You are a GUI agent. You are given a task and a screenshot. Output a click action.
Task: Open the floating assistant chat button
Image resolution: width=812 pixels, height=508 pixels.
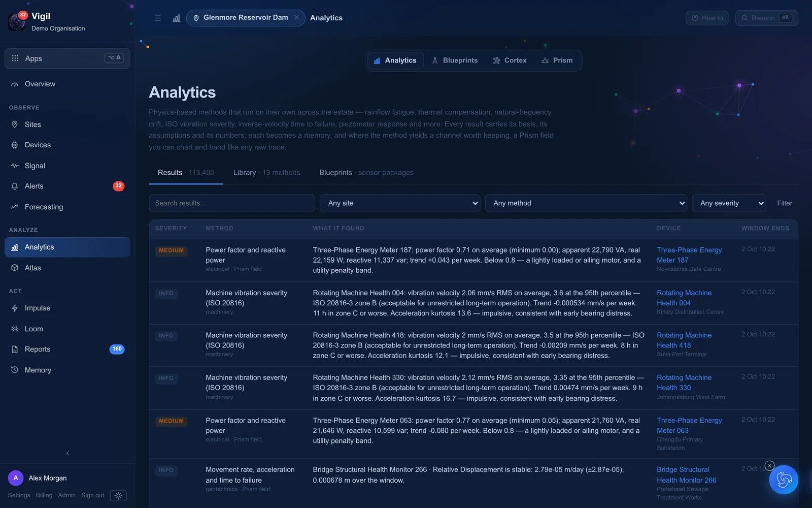click(x=784, y=480)
